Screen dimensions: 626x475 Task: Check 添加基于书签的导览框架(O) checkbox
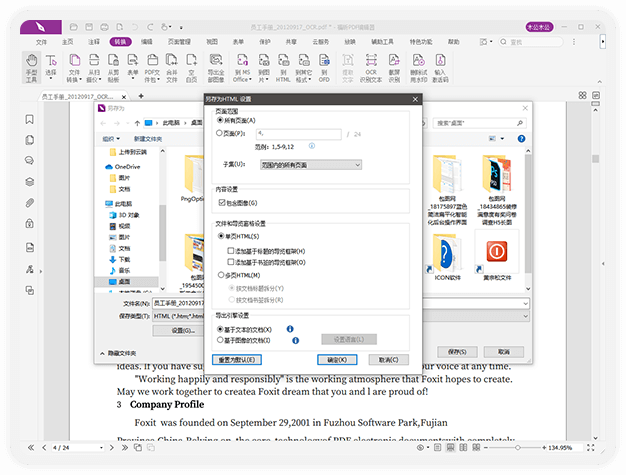(230, 262)
